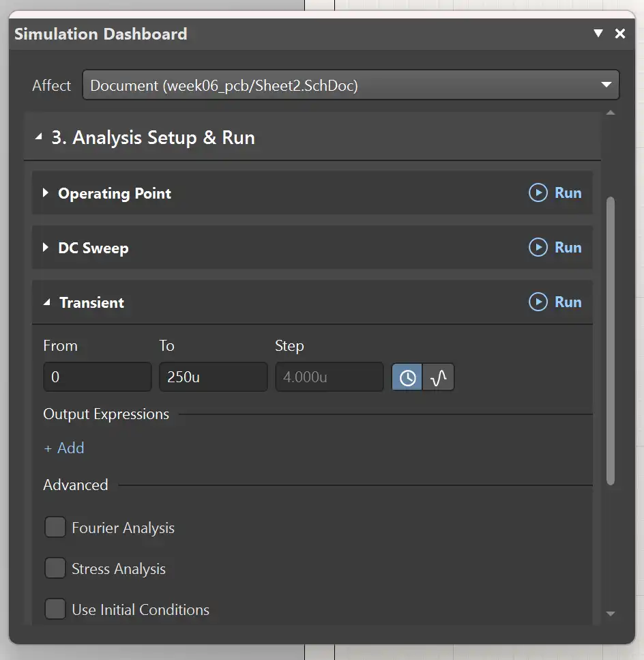Collapse the Transient section
This screenshot has width=644, height=660.
click(46, 302)
